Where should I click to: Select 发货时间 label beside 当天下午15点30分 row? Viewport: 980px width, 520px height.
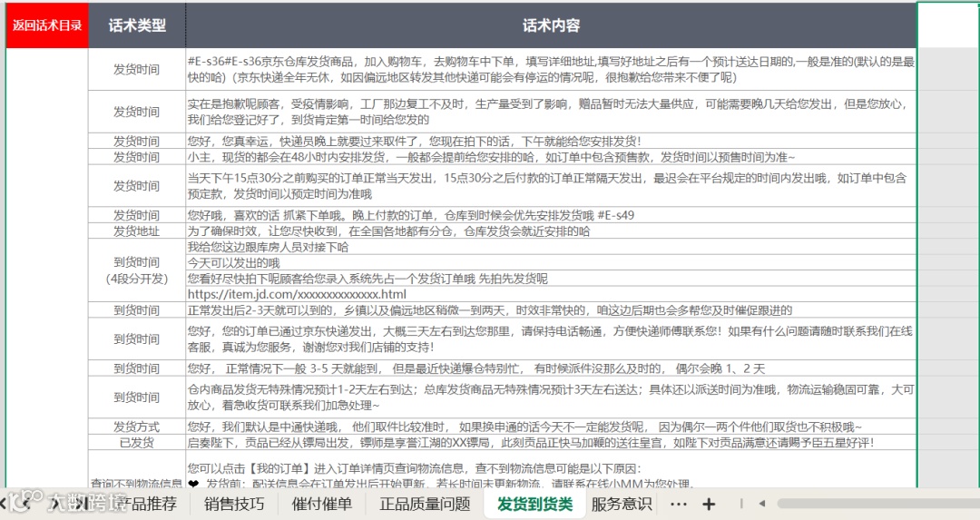(137, 186)
